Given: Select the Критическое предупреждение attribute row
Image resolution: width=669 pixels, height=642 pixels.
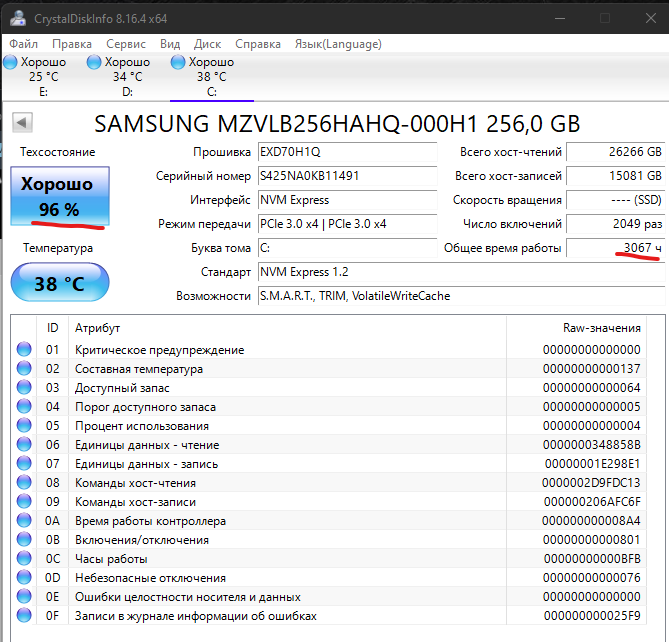Looking at the screenshot, I should coord(329,349).
